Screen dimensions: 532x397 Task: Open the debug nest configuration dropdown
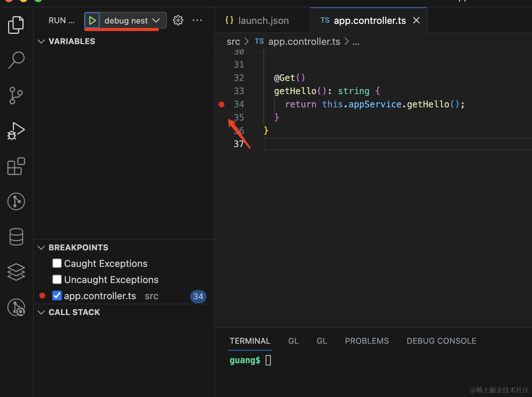(x=132, y=21)
